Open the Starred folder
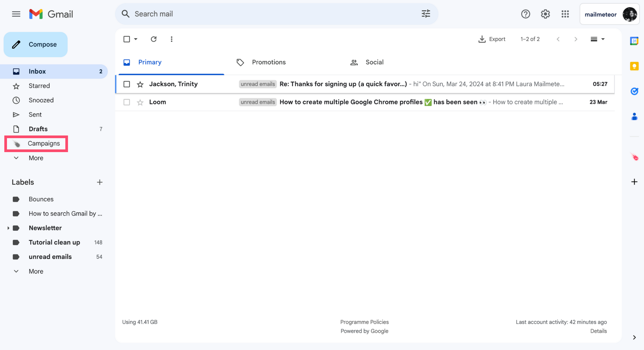 [x=54, y=86]
